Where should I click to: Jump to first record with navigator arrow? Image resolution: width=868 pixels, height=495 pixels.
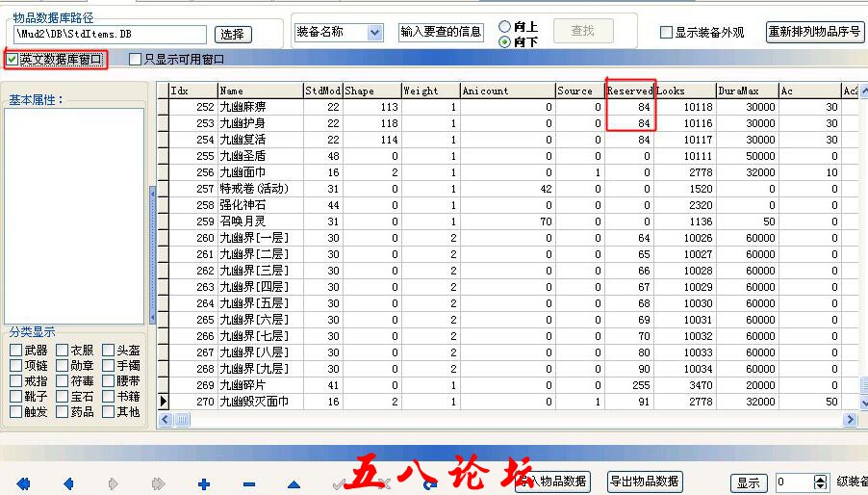[x=23, y=483]
